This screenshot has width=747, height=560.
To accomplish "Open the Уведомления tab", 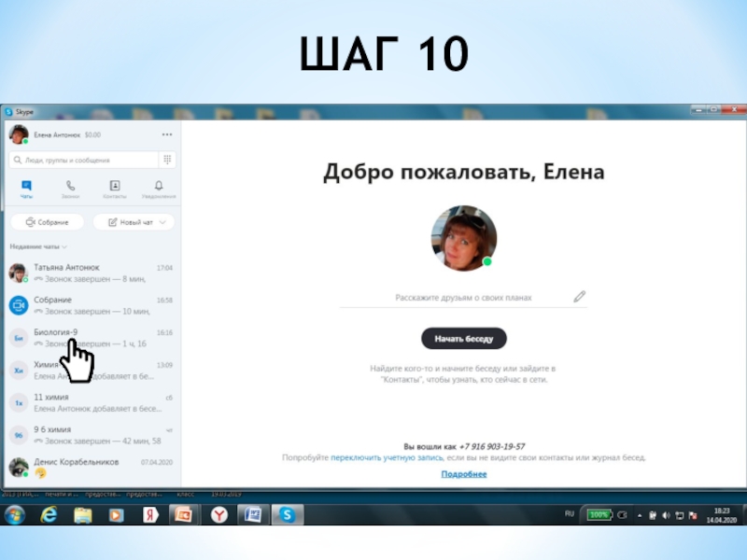I will 159,189.
